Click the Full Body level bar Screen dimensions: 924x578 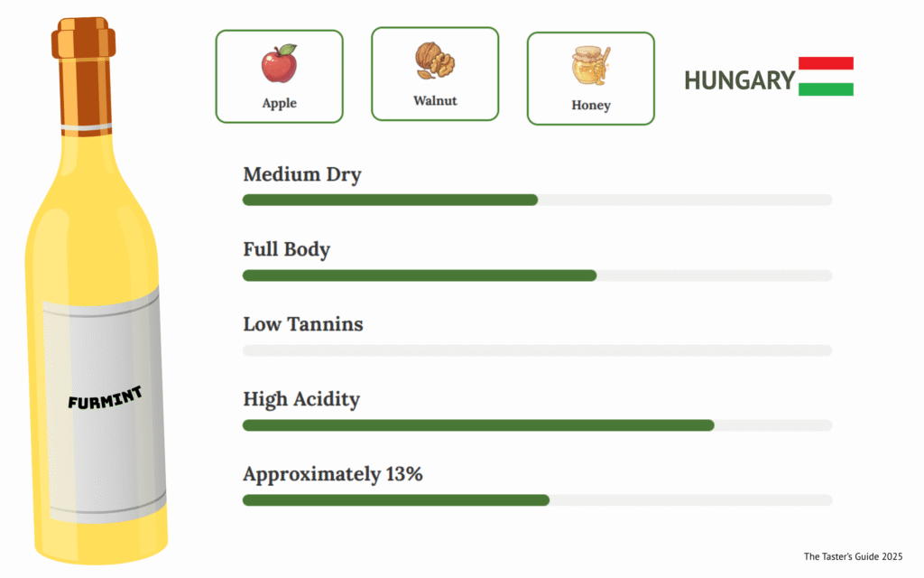537,275
